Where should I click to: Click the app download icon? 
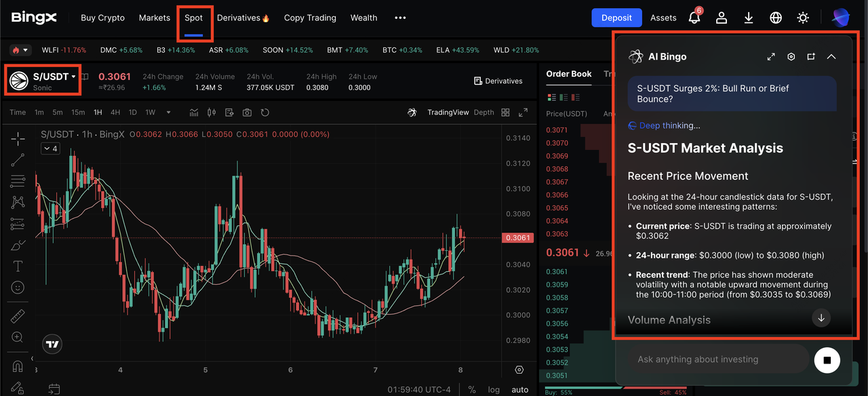[x=749, y=18]
